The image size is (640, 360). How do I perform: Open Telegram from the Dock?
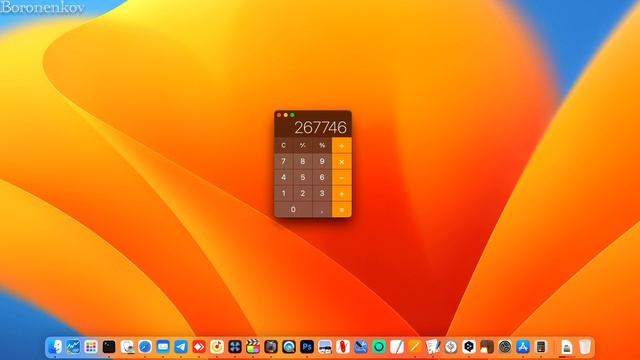point(181,347)
